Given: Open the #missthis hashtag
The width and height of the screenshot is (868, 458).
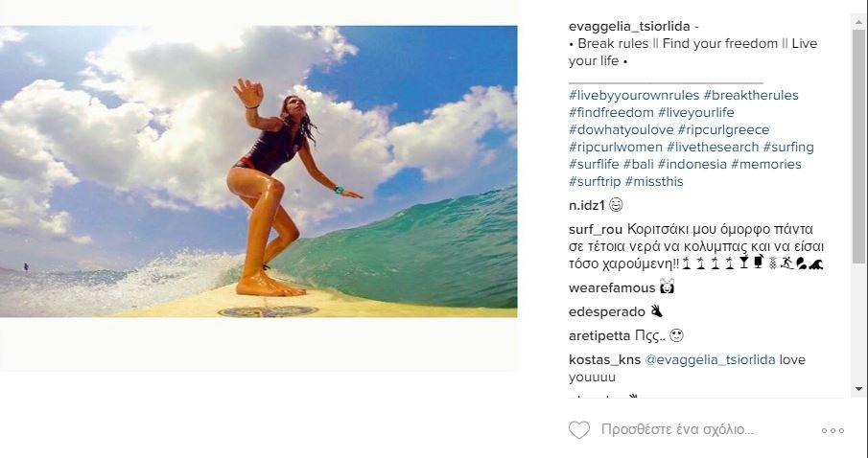Looking at the screenshot, I should (654, 181).
